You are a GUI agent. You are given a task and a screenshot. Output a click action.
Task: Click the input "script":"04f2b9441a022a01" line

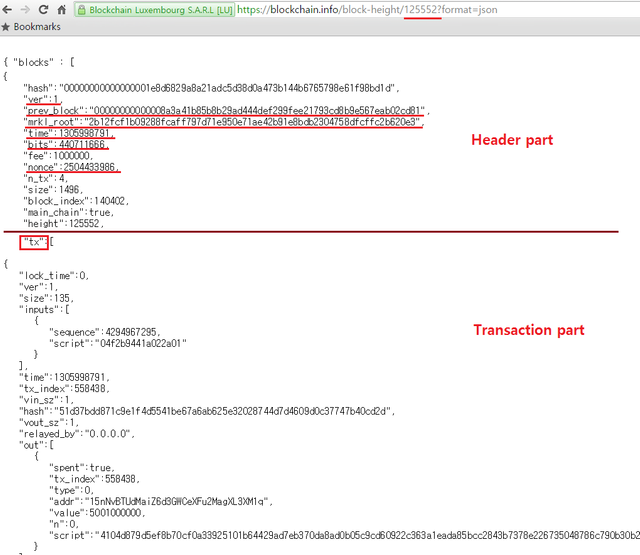click(118, 344)
